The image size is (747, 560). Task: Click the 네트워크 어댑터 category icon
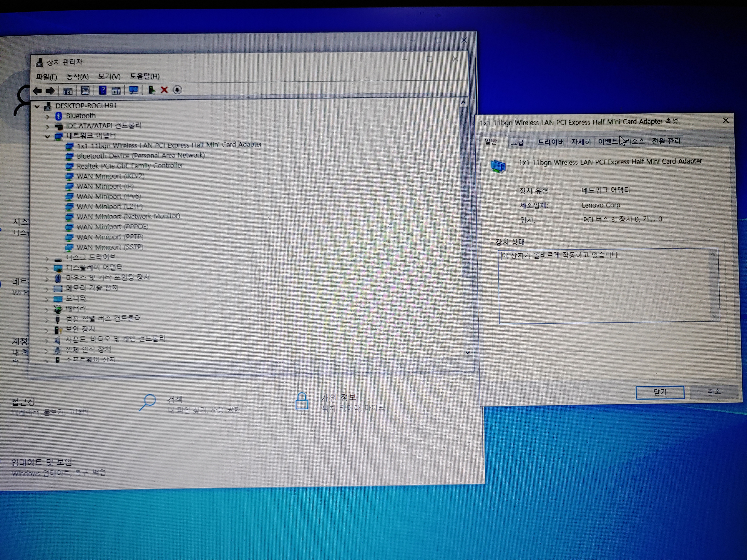pyautogui.click(x=59, y=136)
